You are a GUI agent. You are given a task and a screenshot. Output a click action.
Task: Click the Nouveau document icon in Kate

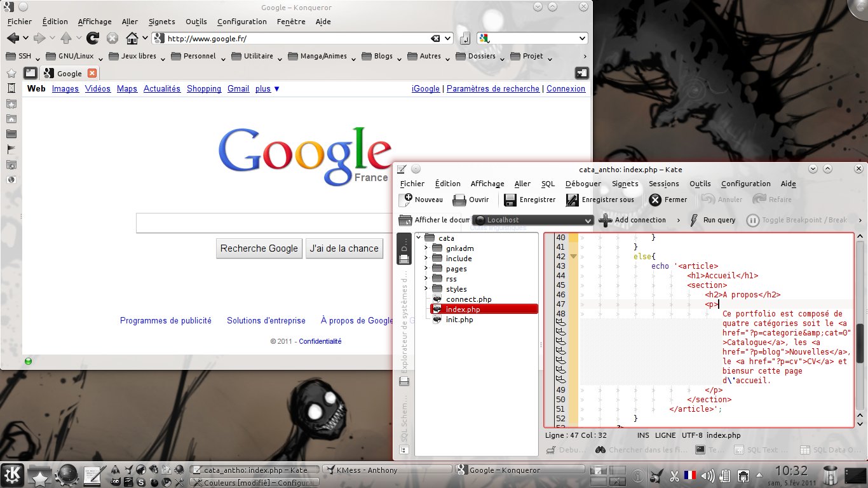point(405,200)
